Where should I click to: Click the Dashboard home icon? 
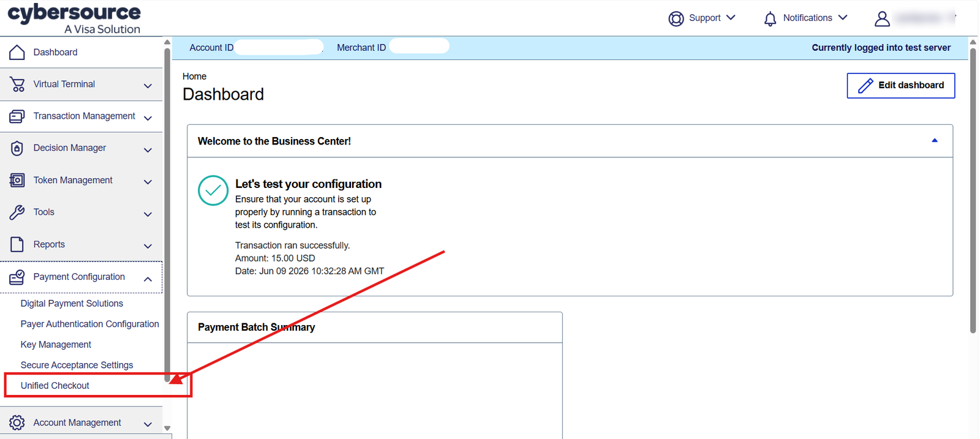click(x=17, y=52)
